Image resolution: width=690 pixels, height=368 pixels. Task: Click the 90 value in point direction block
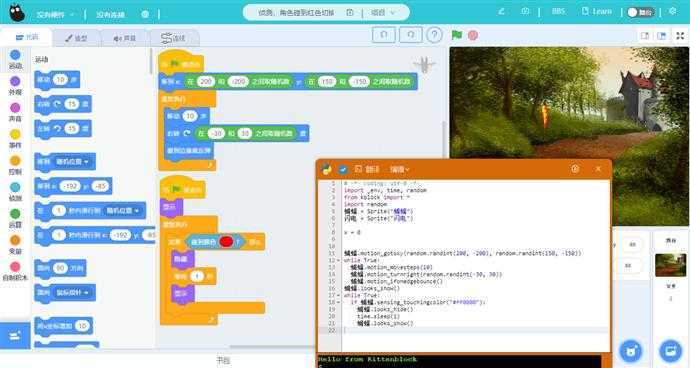(x=60, y=268)
